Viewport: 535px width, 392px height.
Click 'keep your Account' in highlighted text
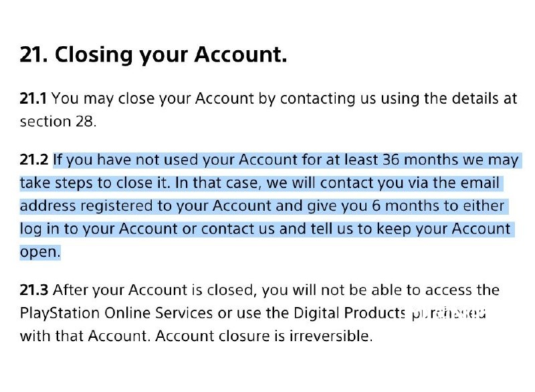point(443,229)
